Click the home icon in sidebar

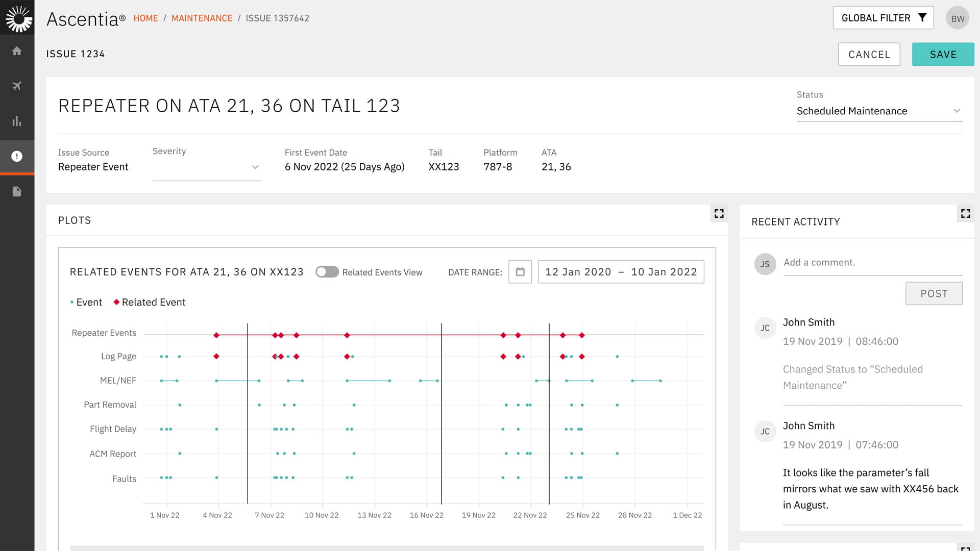tap(17, 51)
